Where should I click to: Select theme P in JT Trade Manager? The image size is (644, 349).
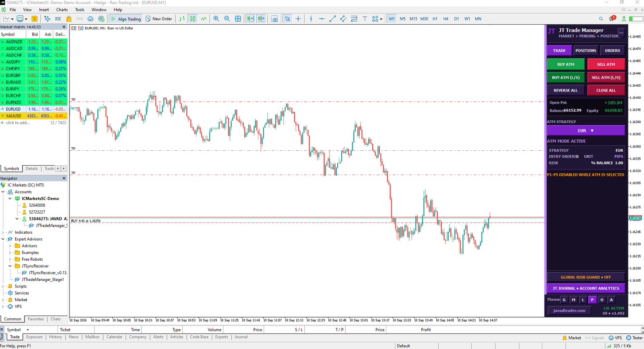coord(592,299)
